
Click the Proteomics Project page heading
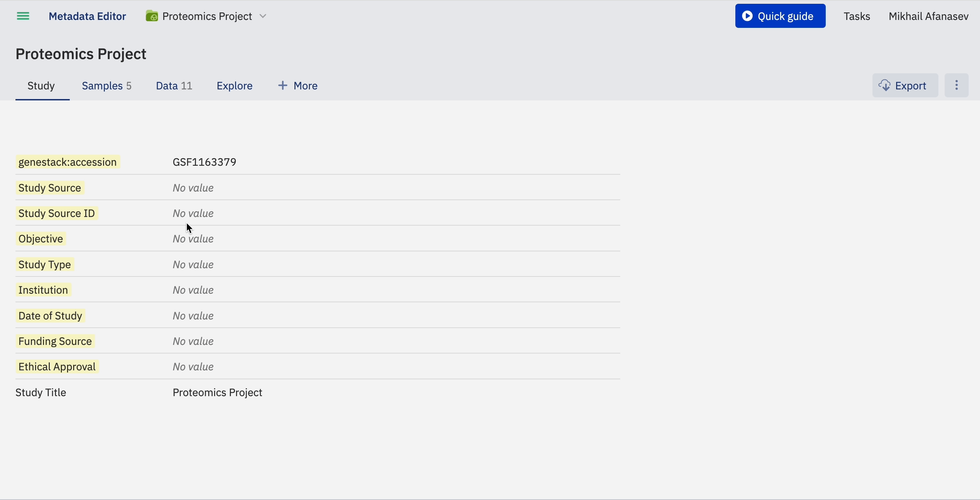pyautogui.click(x=81, y=54)
